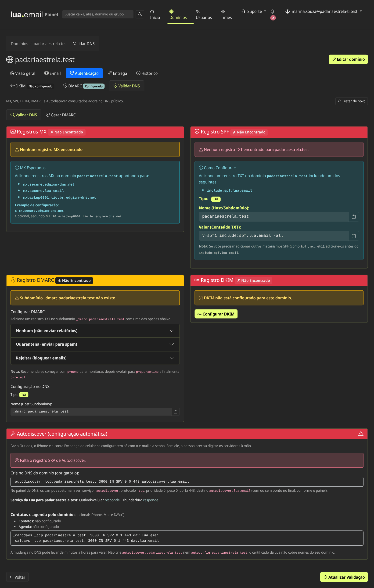Focus the Buscar caixa, alias, domínio search field

(98, 14)
